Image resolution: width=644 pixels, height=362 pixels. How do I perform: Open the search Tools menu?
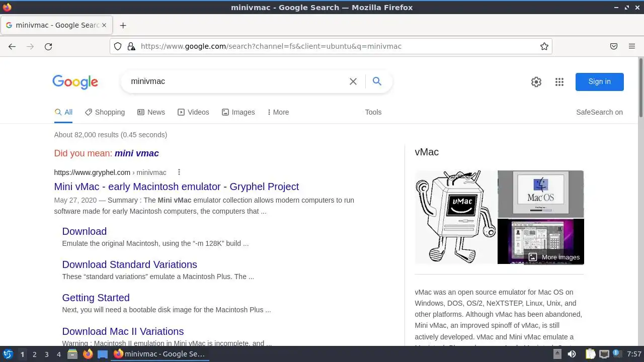pos(373,112)
